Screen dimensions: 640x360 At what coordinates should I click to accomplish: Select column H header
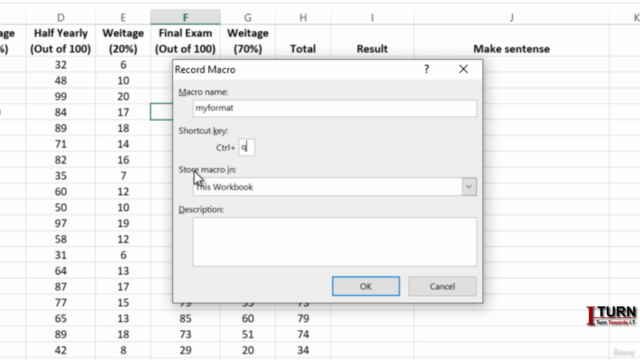(x=303, y=18)
